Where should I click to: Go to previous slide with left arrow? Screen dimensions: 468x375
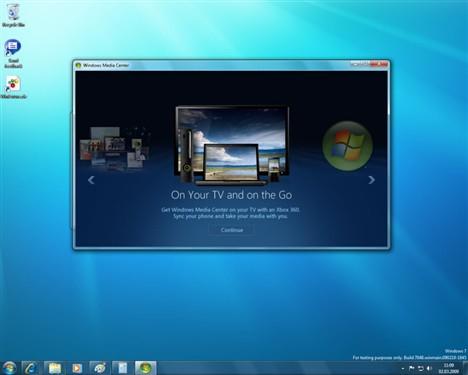pos(91,180)
